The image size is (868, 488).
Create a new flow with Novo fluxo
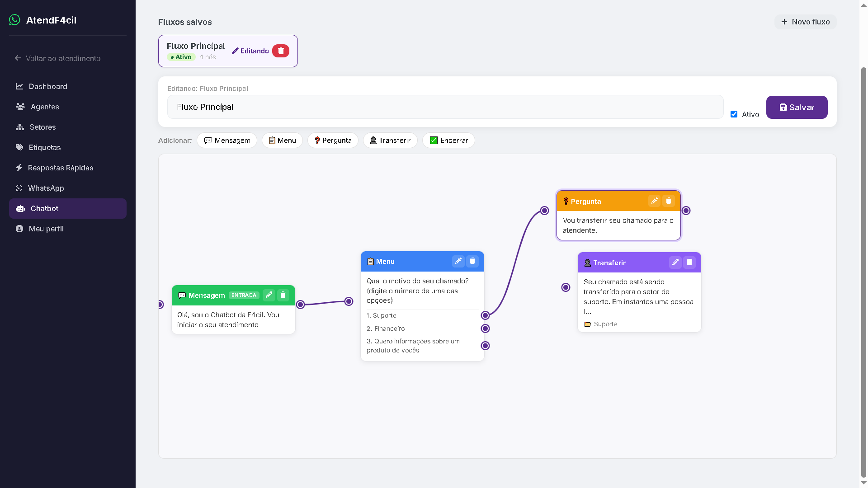[805, 22]
